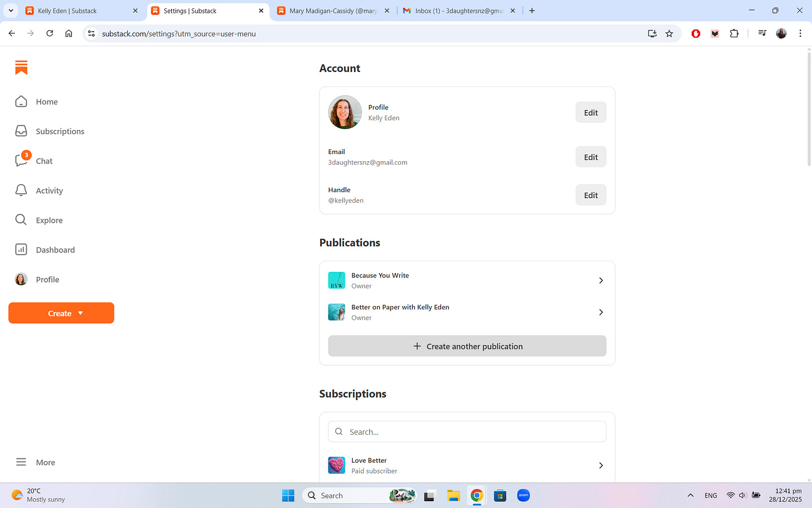The width and height of the screenshot is (812, 508).
Task: View site information icon
Action: point(91,33)
